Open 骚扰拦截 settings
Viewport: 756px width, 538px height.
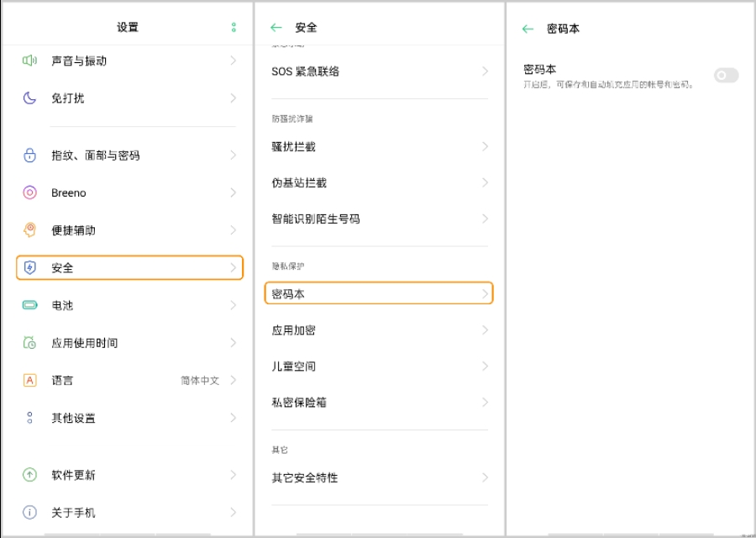coord(379,146)
